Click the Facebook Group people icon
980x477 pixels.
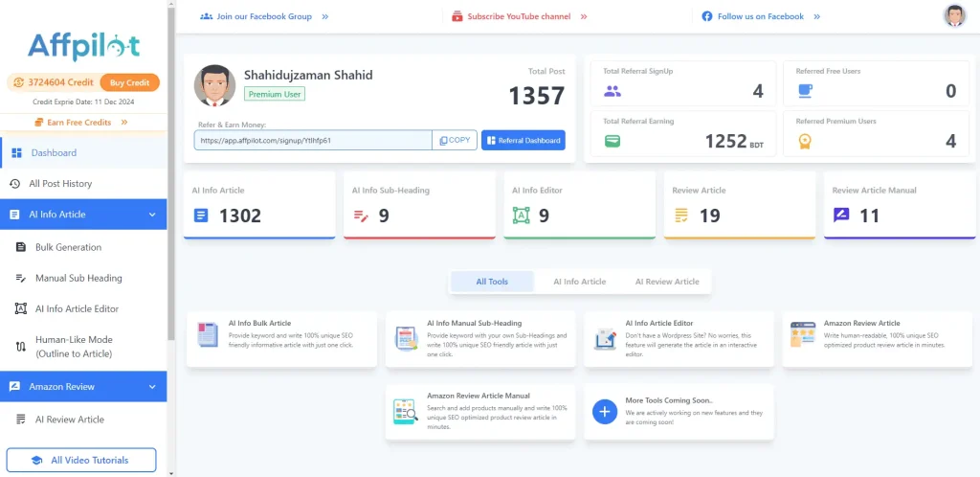(206, 16)
